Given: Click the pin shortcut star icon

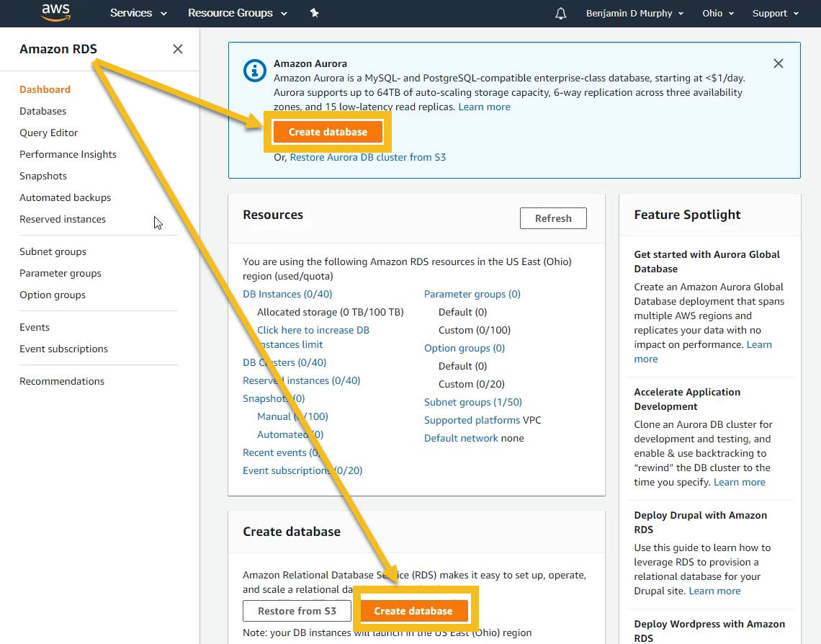Looking at the screenshot, I should pyautogui.click(x=314, y=13).
